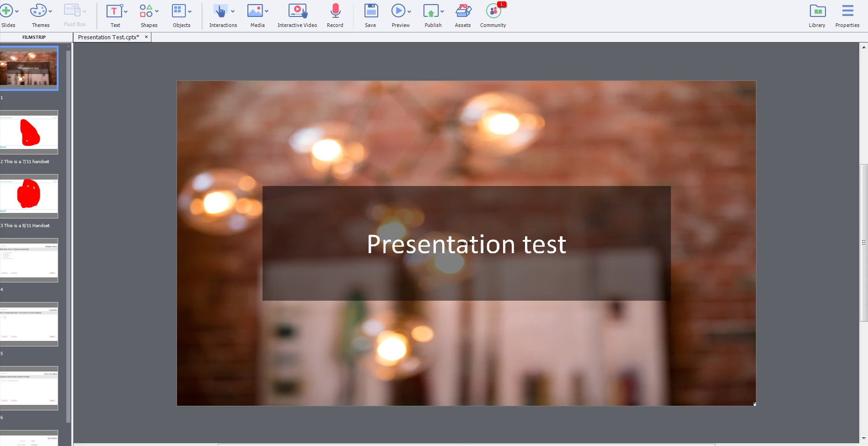Select slide 2 7/11 handset thumbnail
This screenshot has width=868, height=446.
click(29, 132)
